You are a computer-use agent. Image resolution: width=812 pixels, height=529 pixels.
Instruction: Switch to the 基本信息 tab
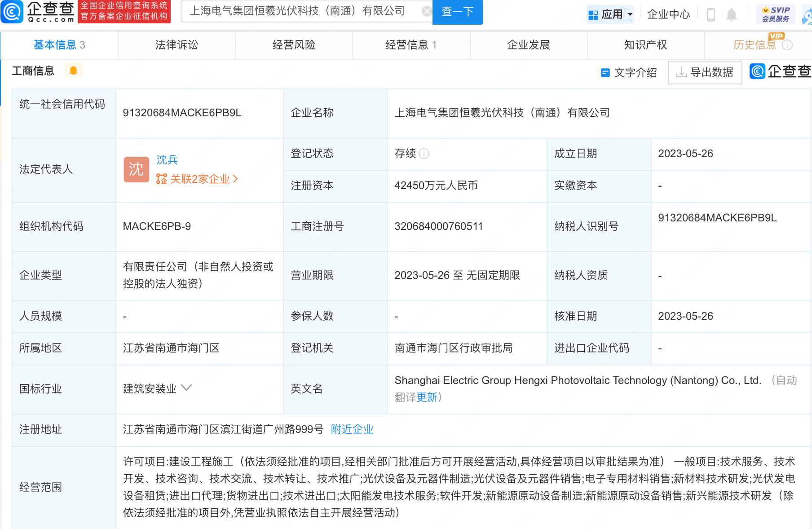coord(59,45)
